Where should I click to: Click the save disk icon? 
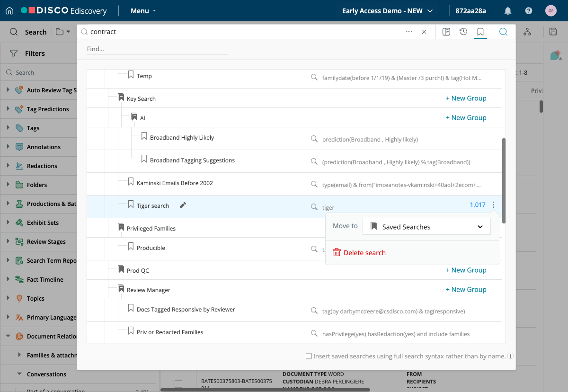[553, 32]
